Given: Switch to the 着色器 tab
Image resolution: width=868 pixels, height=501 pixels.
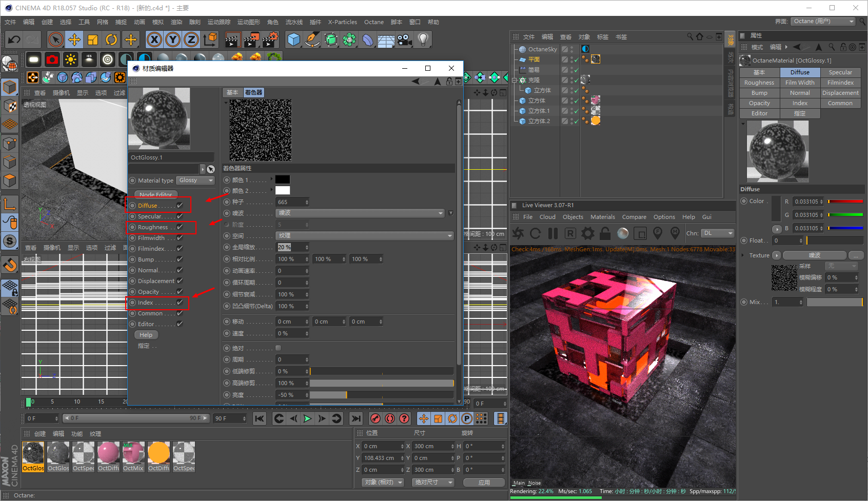Looking at the screenshot, I should [x=253, y=92].
